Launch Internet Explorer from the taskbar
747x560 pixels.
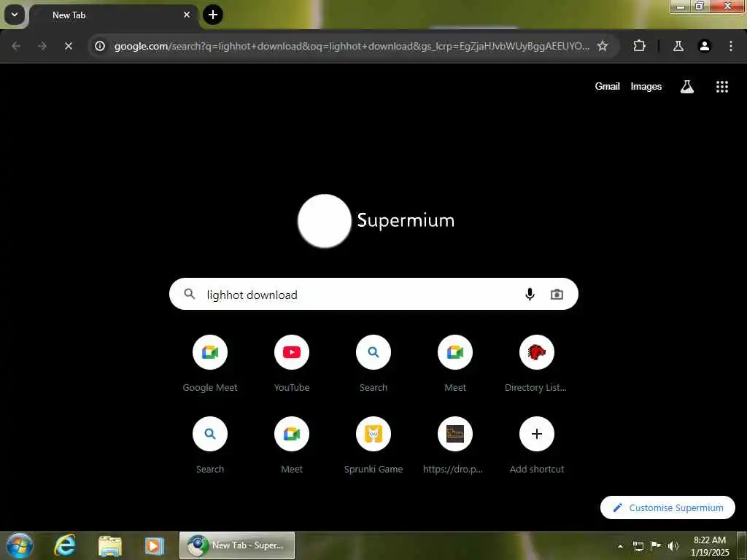[x=65, y=545]
